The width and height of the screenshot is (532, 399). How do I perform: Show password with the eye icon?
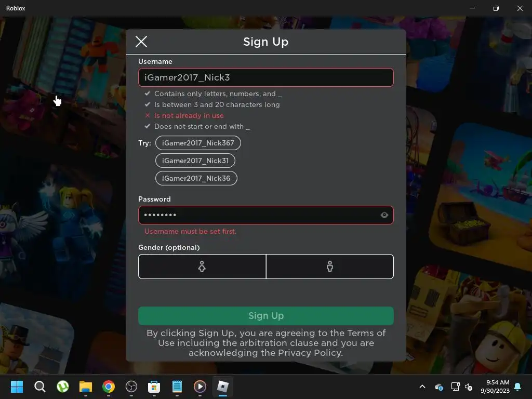point(384,215)
